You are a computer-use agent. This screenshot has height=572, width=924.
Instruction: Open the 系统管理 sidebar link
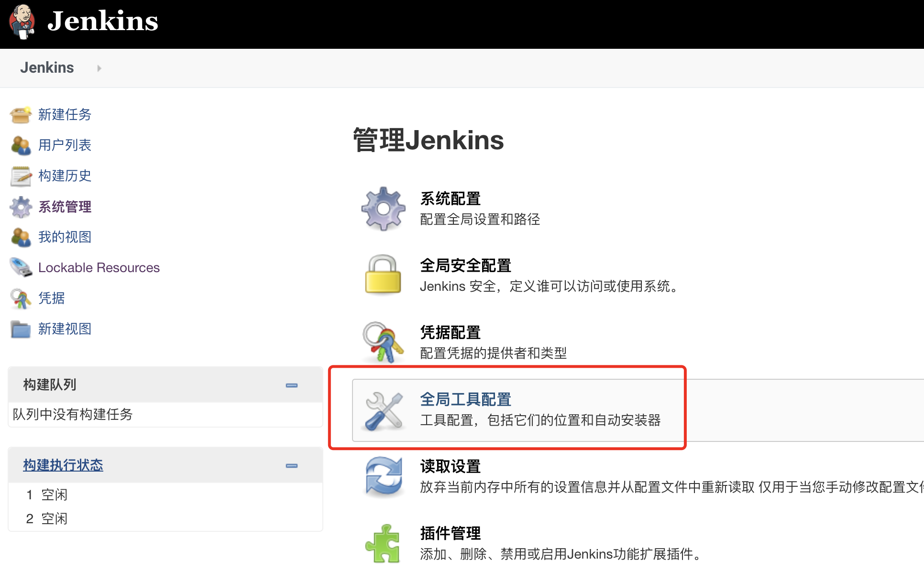tap(65, 207)
